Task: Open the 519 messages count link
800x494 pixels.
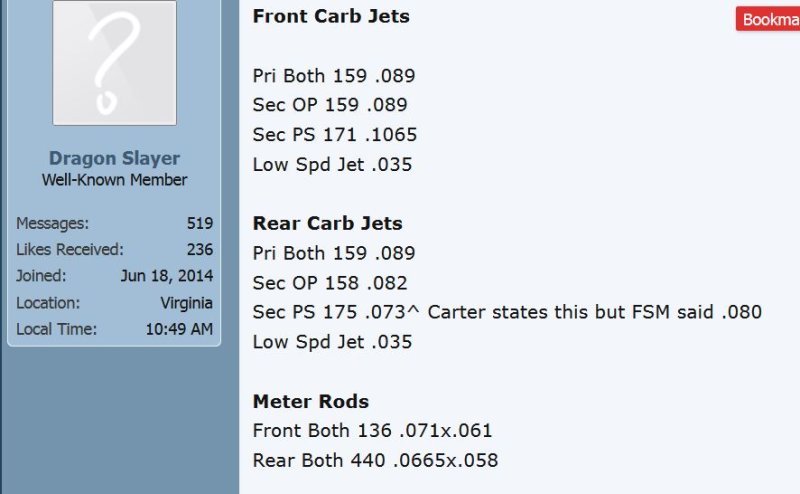Action: click(199, 224)
